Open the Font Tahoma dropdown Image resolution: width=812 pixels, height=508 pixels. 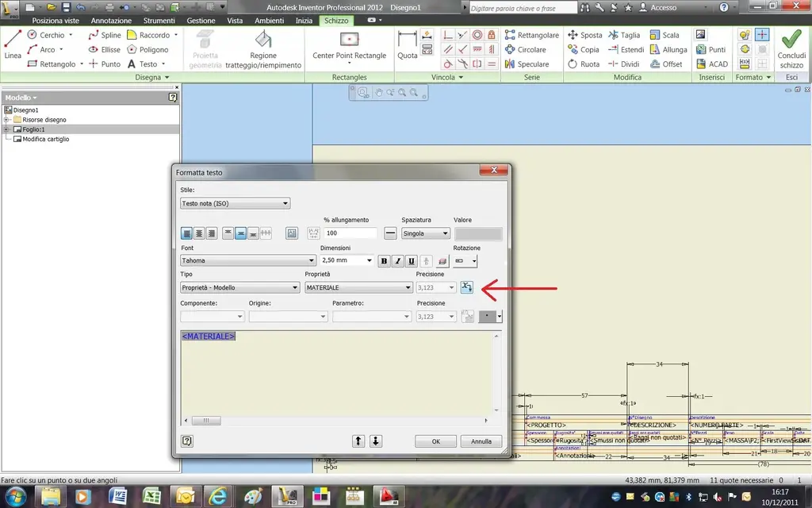[x=248, y=260]
